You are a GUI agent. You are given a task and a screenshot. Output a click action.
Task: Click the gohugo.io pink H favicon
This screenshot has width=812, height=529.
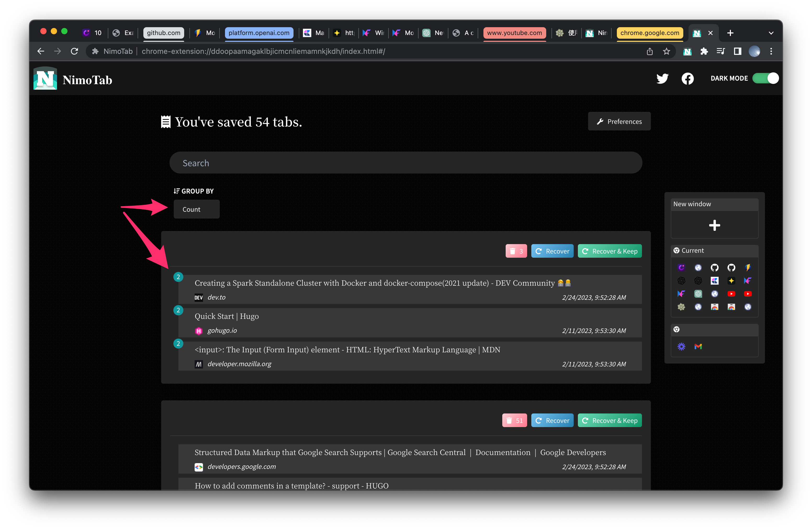point(199,331)
